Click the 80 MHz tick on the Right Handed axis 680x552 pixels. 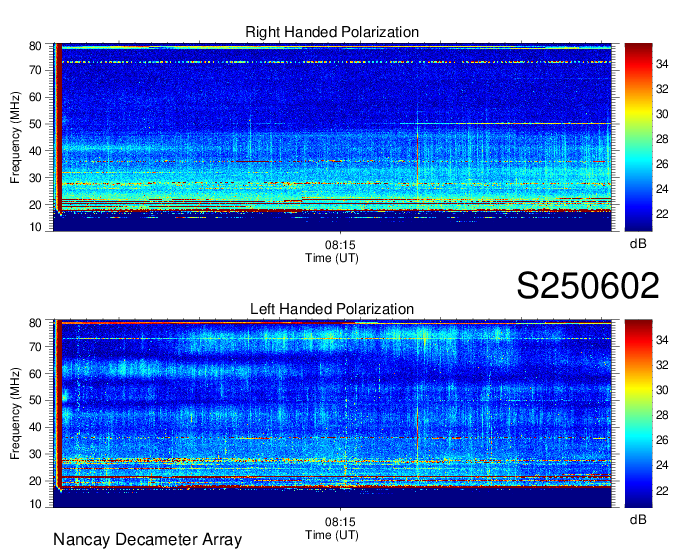click(35, 46)
